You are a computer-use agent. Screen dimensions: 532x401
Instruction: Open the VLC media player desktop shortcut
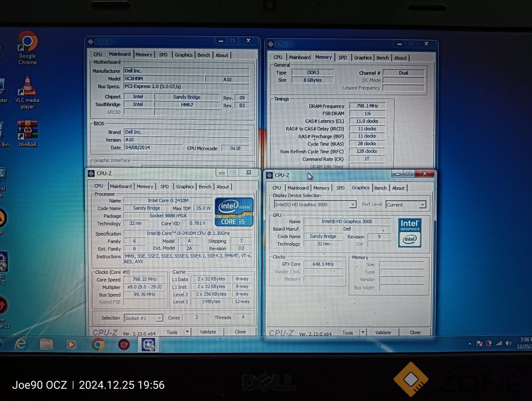click(x=28, y=93)
